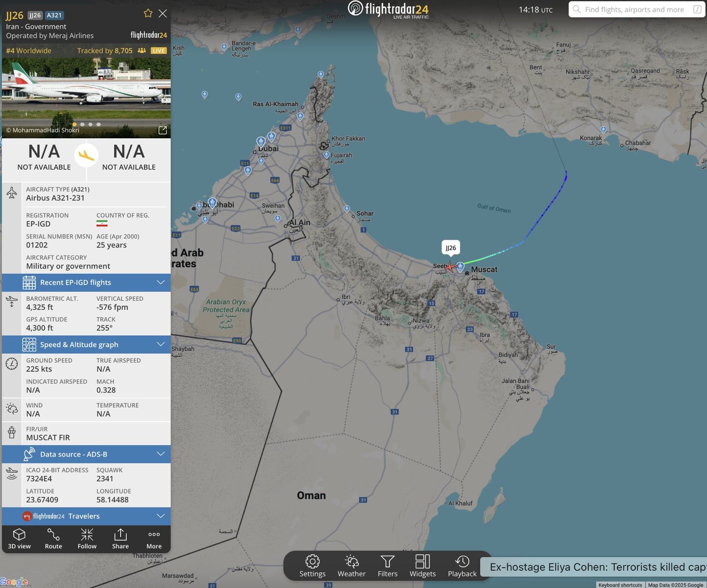
Task: Expand Data source ADS-B section
Action: point(86,454)
